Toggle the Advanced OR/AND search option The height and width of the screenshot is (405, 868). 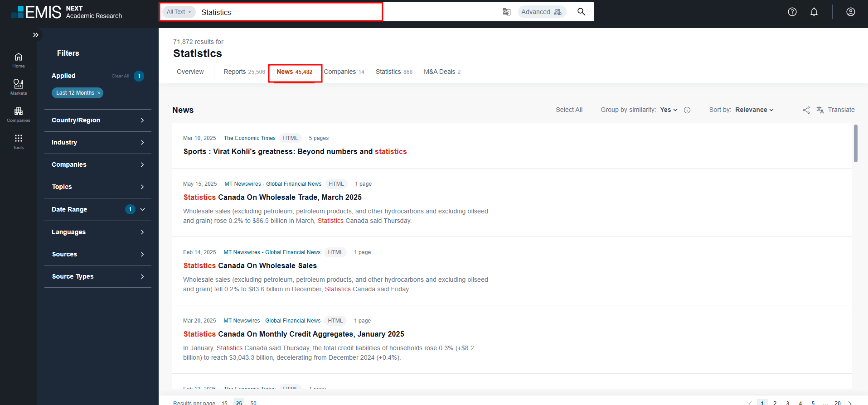542,12
